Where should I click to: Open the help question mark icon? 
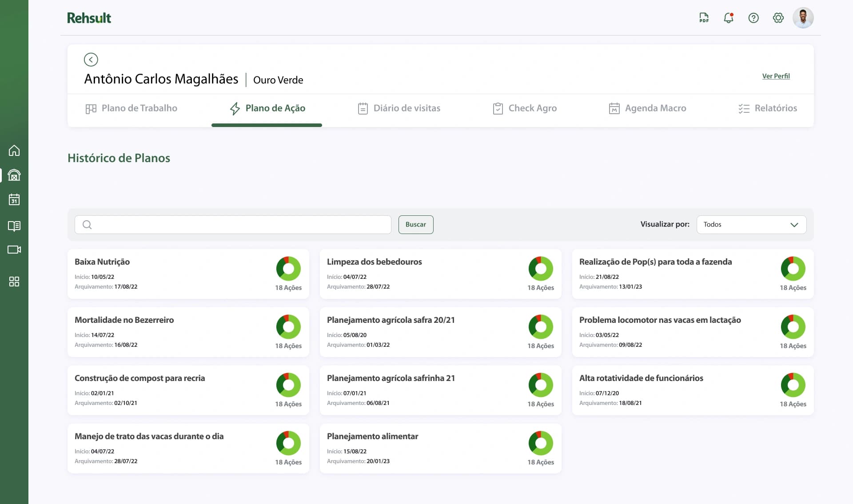[x=753, y=18]
